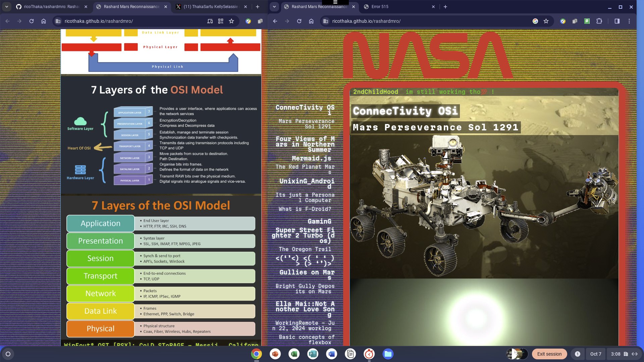Open the GaminG sidebar link
Image resolution: width=644 pixels, height=362 pixels.
click(319, 221)
